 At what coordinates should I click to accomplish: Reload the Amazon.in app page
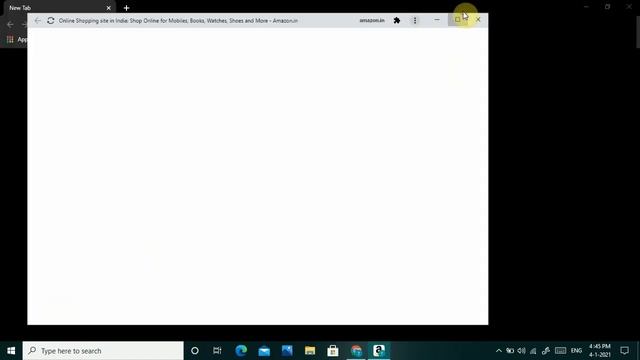[51, 20]
